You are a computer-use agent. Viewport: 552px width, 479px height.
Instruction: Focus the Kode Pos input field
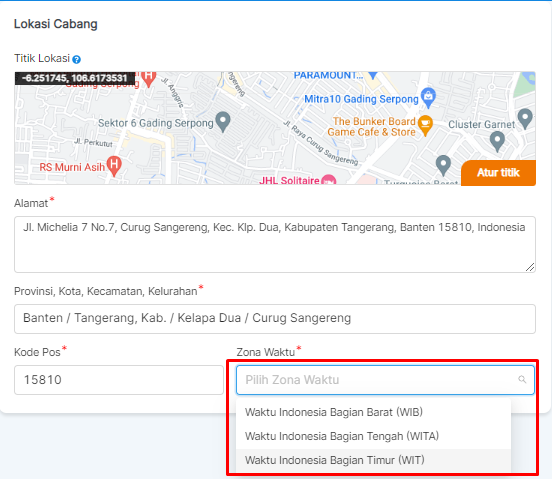tap(119, 380)
